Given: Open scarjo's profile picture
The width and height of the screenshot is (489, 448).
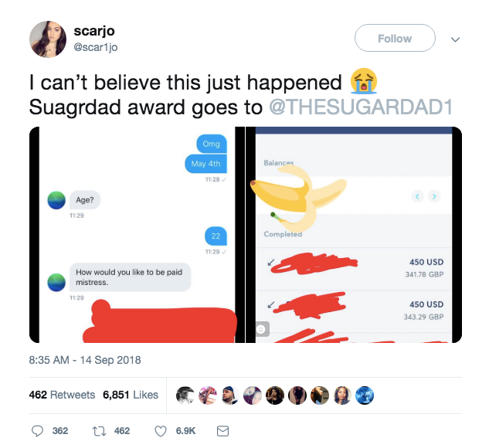Looking at the screenshot, I should tap(48, 39).
